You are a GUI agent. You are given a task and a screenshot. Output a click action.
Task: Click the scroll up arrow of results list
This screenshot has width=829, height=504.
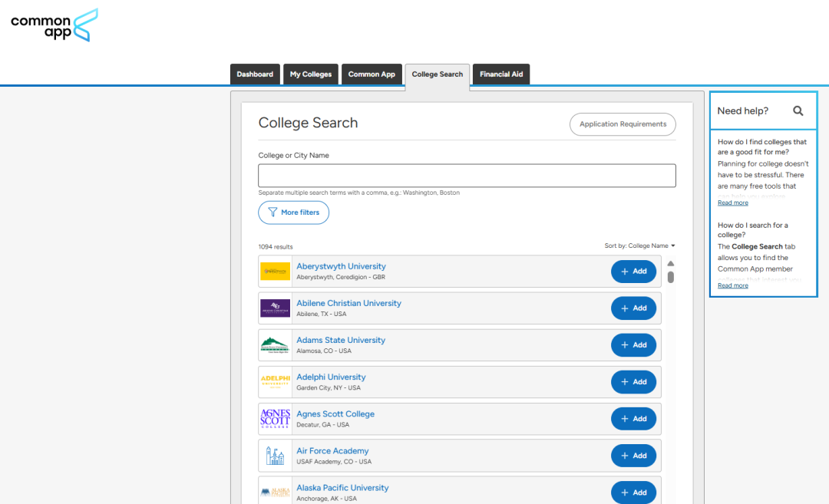670,263
